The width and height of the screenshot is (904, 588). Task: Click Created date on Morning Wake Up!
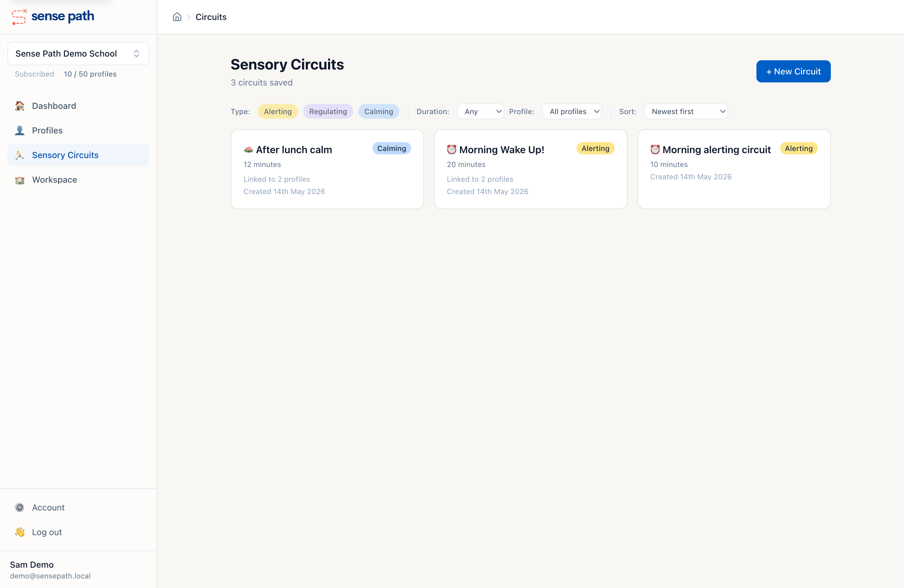coord(487,192)
